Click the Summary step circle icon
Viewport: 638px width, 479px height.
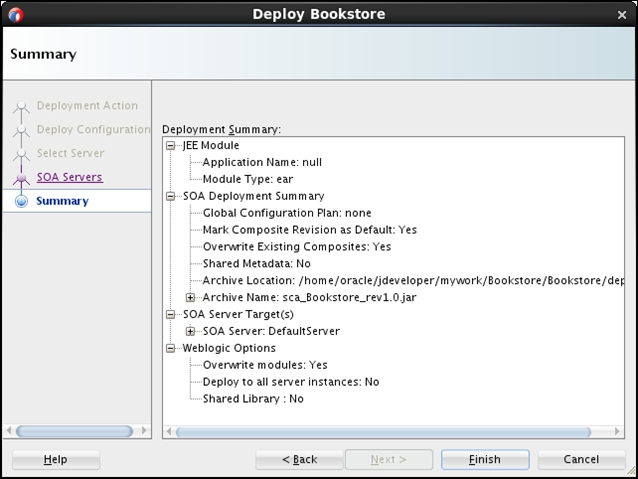pos(21,201)
